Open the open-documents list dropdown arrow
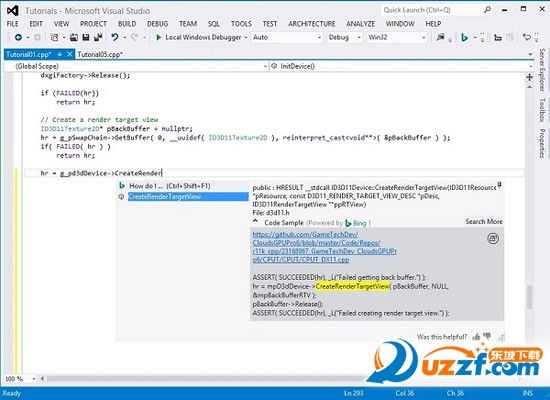Screen dimensions: 550x400 click(530, 54)
